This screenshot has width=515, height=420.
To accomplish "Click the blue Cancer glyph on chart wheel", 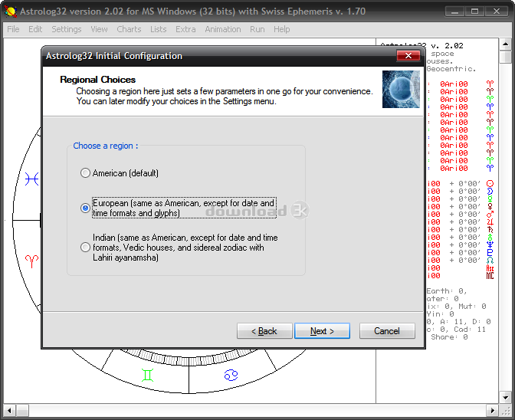I will [231, 375].
